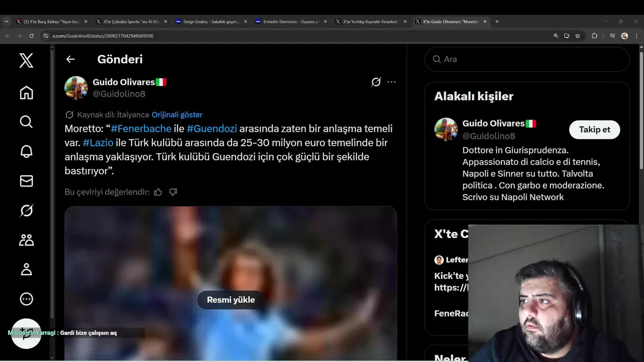Switch to Serge Gnabry tab

pos(211,22)
